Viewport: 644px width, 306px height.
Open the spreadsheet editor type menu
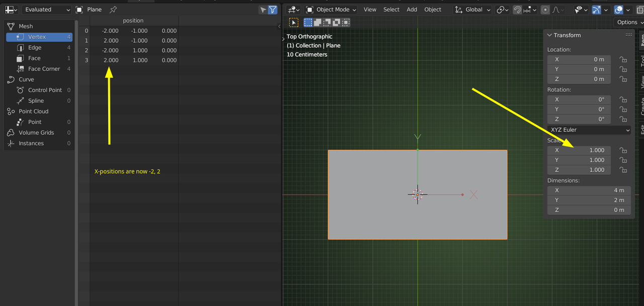11,10
